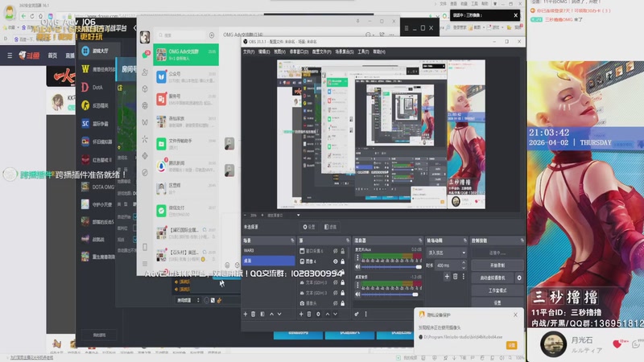
Task: Open the scene transition type dropdown
Action: pyautogui.click(x=447, y=253)
